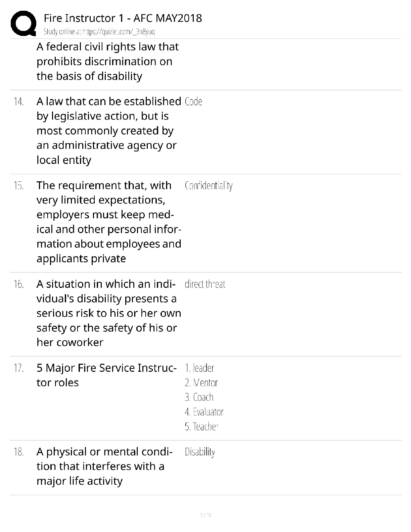Viewport: 411px width, 532px height.
Task: Click the '3. Coach' role entry
Action: tap(199, 397)
